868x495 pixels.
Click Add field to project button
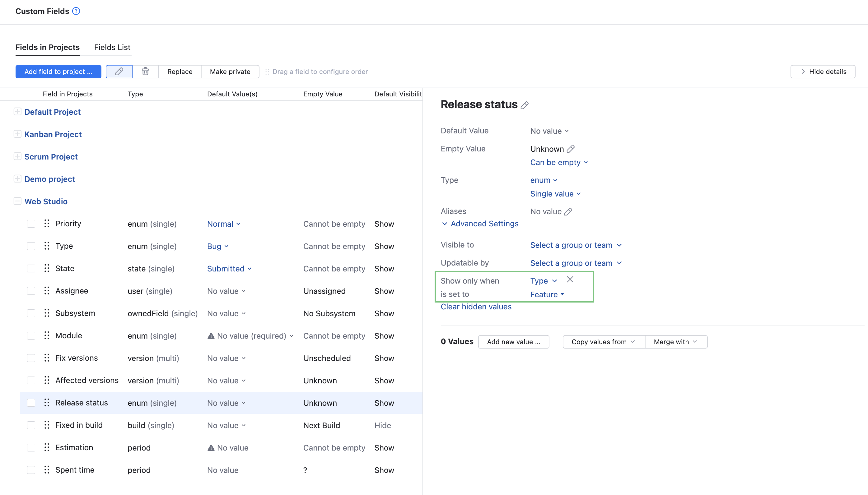pyautogui.click(x=58, y=72)
